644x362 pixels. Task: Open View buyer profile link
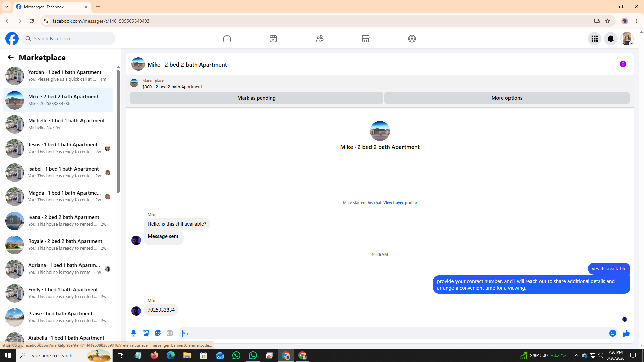click(x=400, y=203)
